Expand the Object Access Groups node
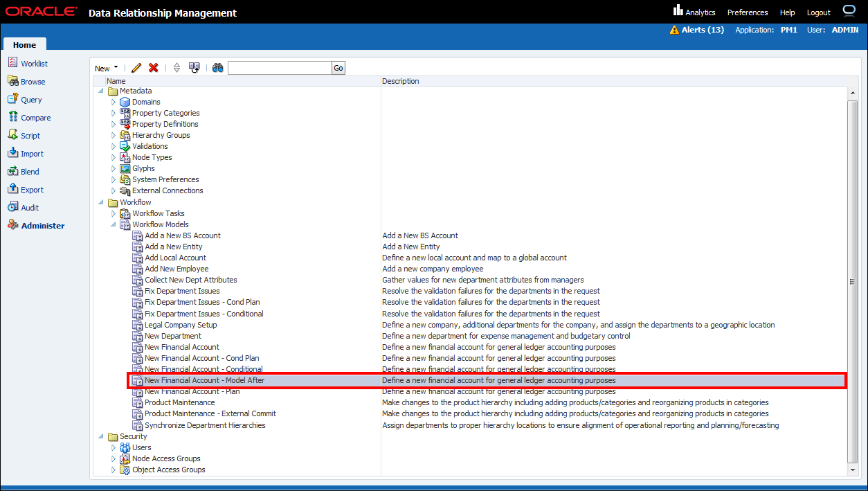 click(114, 470)
